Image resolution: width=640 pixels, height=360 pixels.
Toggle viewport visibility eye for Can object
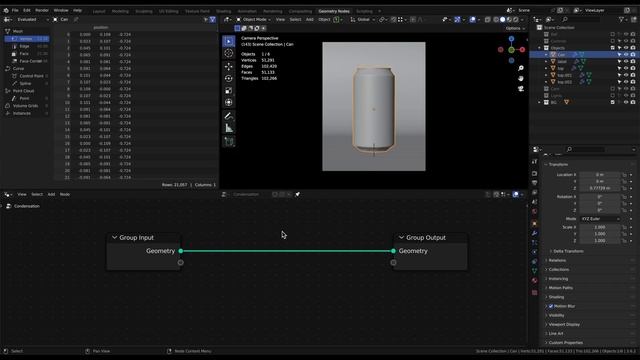626,55
